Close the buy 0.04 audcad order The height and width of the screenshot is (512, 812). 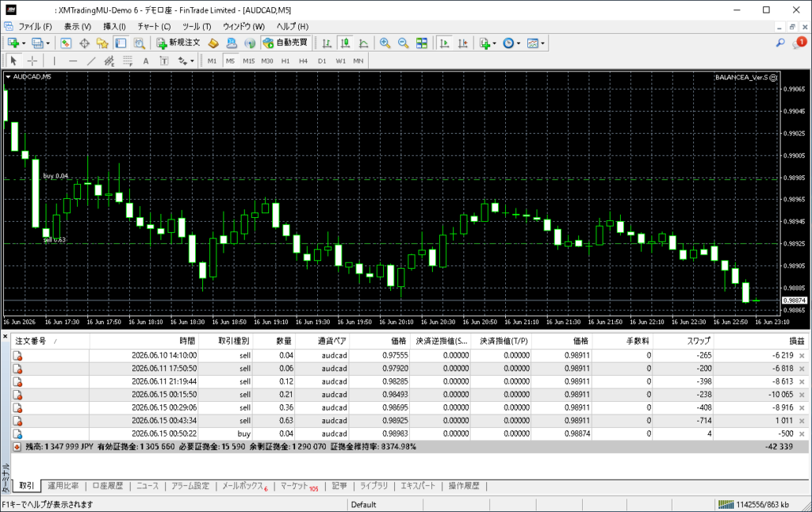coord(802,434)
